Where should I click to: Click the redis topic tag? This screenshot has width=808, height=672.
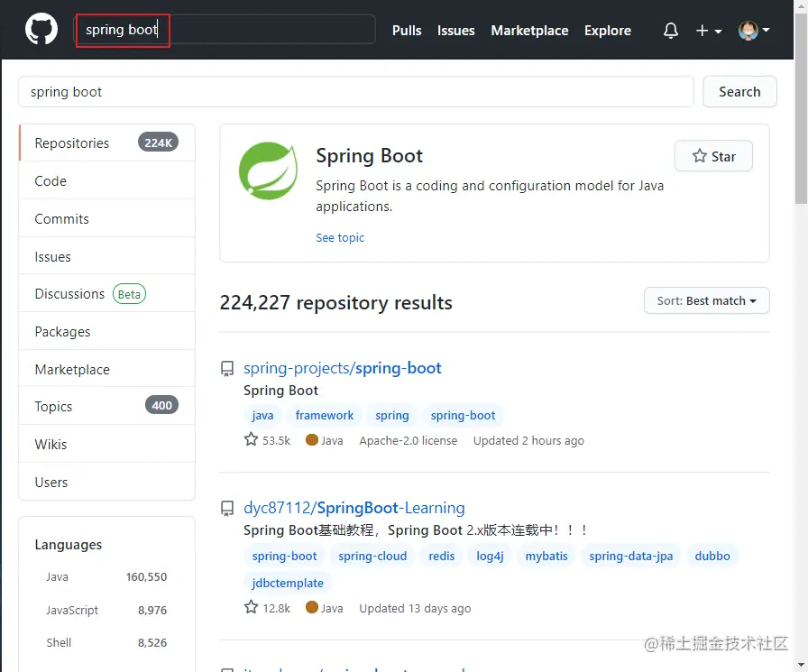[x=442, y=556]
